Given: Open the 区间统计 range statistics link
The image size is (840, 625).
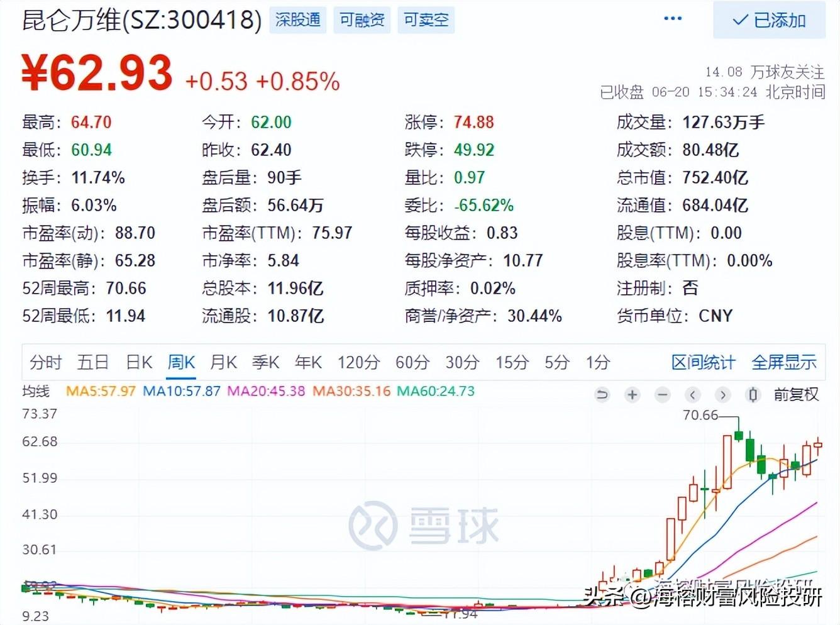Looking at the screenshot, I should pos(703,363).
